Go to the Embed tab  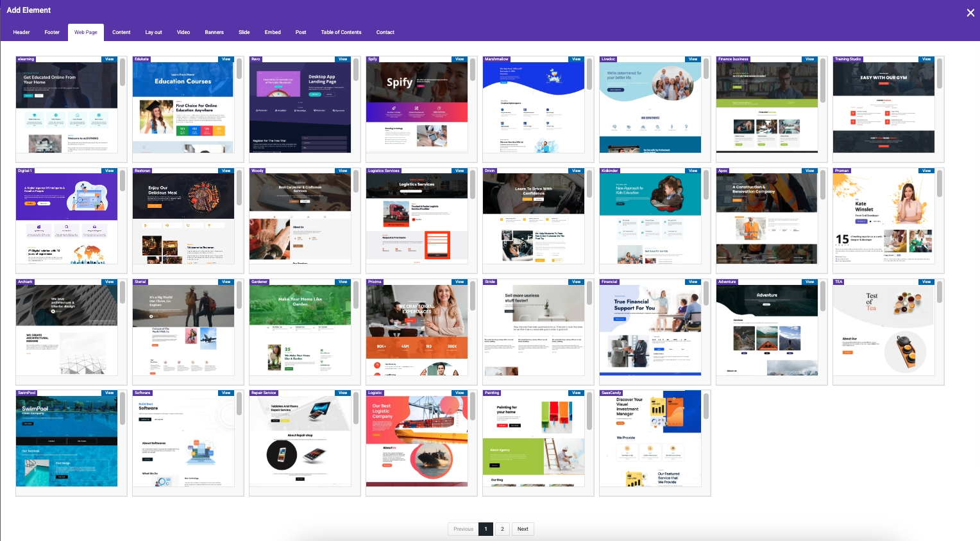click(x=273, y=32)
